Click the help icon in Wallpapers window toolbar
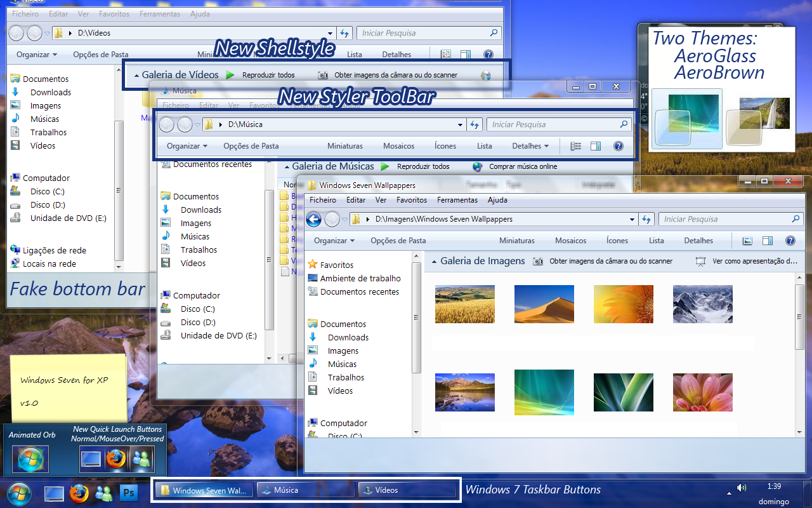812x508 pixels. (790, 241)
